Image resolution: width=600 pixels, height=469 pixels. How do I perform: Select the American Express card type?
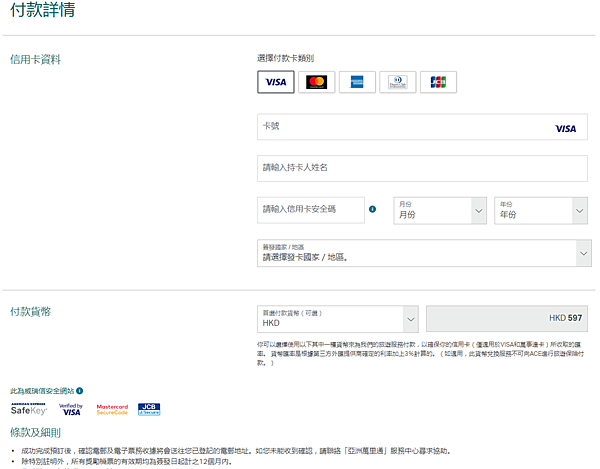357,82
